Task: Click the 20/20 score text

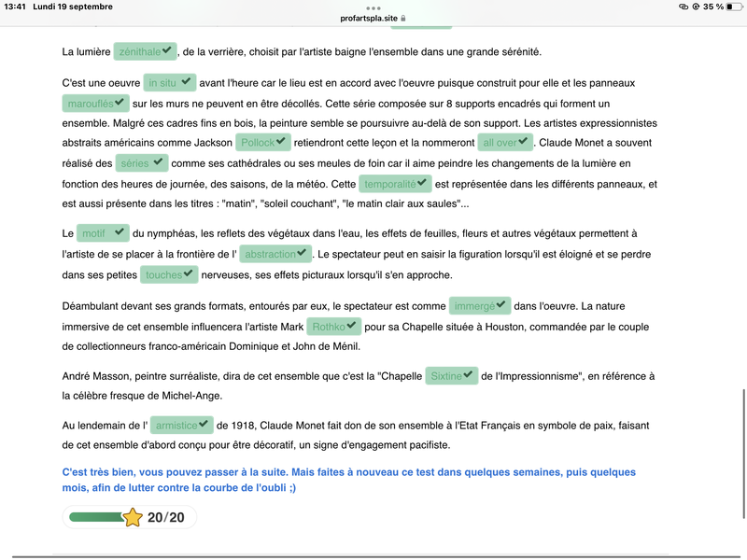Action: tap(166, 517)
